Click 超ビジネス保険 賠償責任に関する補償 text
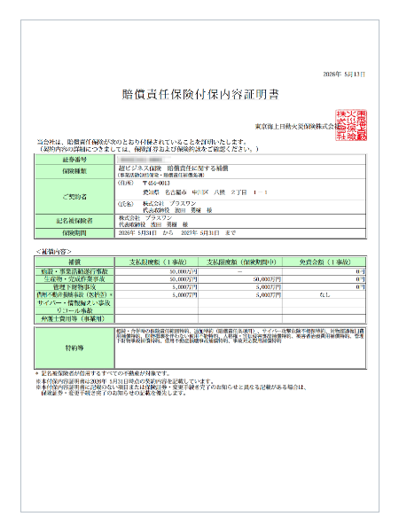This screenshot has width=399, height=532. coord(173,168)
